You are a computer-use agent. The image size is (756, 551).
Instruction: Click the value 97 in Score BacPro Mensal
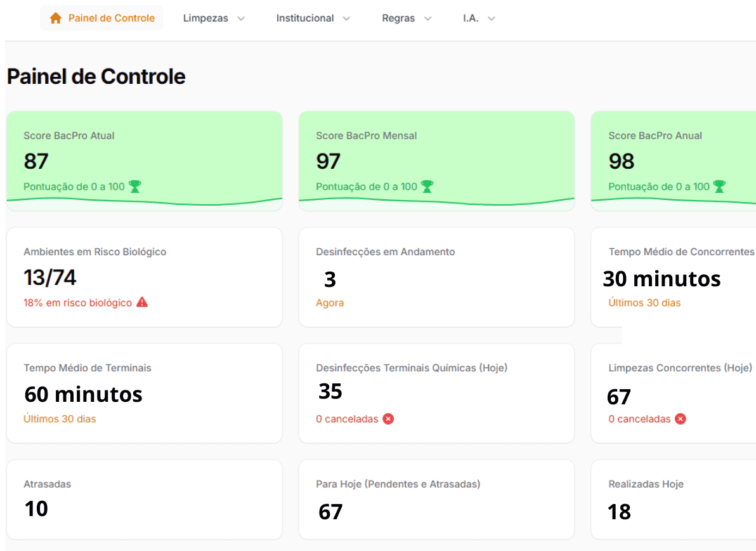pyautogui.click(x=329, y=161)
